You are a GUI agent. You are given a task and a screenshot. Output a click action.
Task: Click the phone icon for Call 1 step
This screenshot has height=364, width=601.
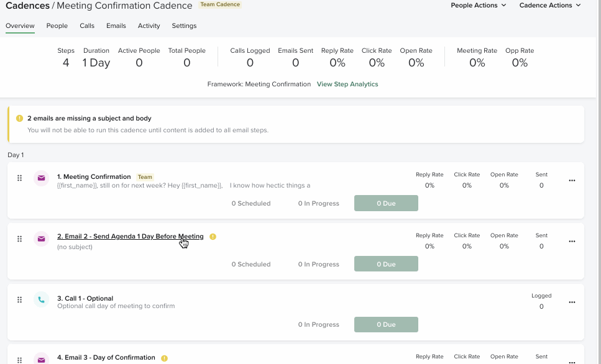pyautogui.click(x=42, y=300)
